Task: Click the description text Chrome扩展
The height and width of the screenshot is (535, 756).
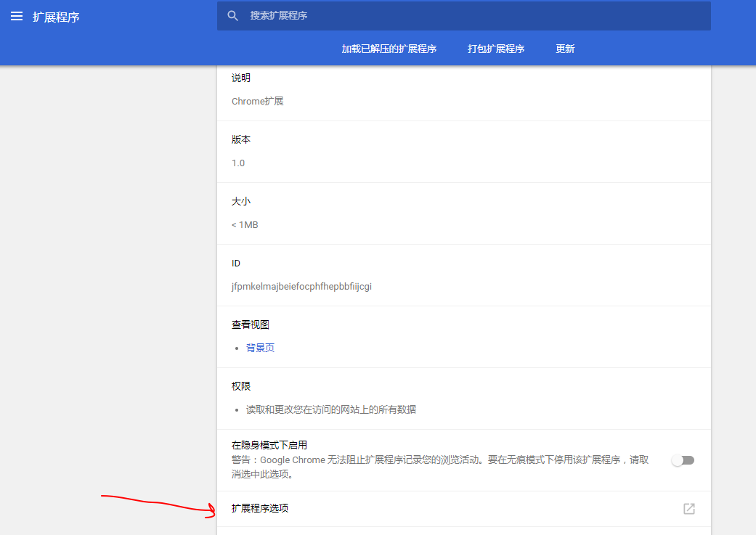Action: [x=258, y=101]
